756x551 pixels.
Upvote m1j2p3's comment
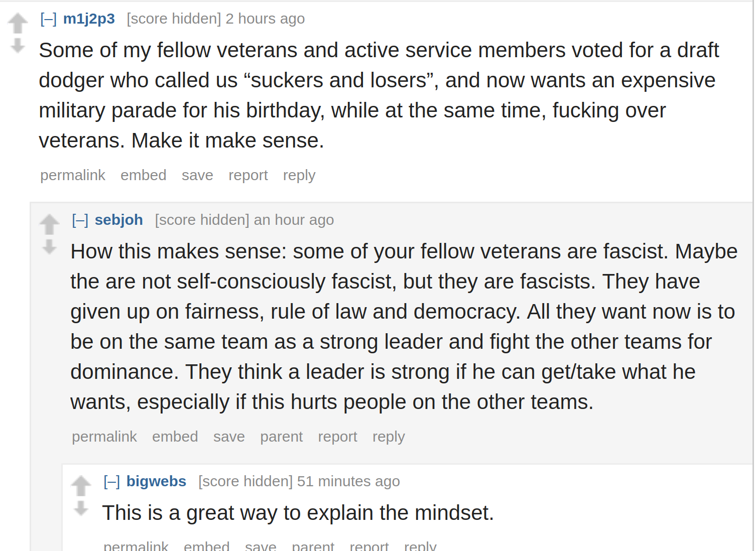click(x=18, y=23)
